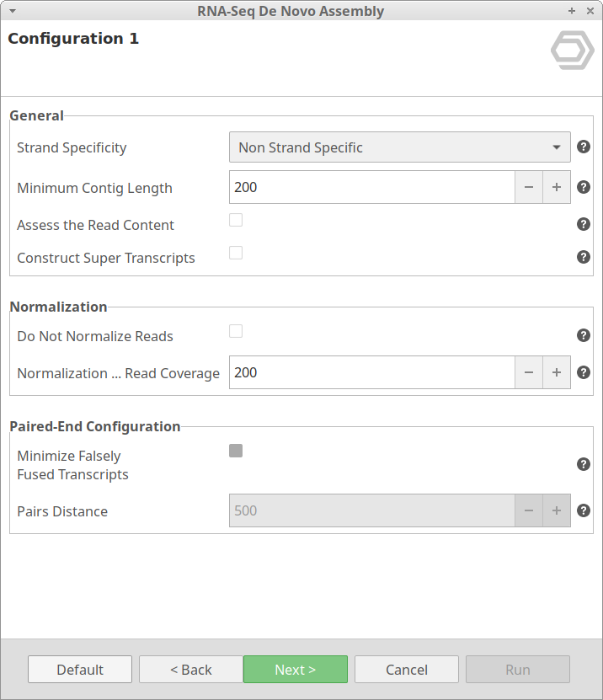
Task: Decrease Minimum Contig Length with minus button
Action: point(529,188)
